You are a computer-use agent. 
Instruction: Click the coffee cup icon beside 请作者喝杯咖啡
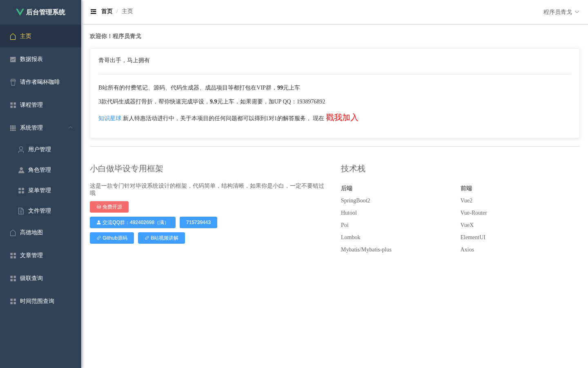(x=13, y=82)
